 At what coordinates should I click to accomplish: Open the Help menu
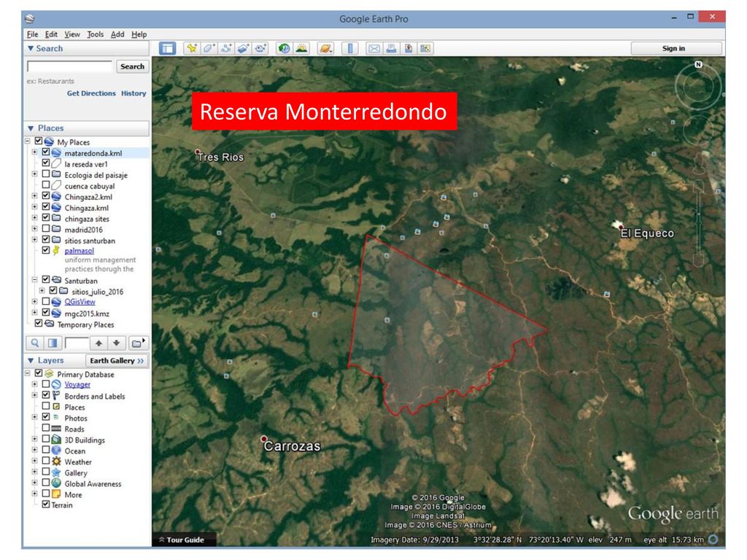[139, 34]
